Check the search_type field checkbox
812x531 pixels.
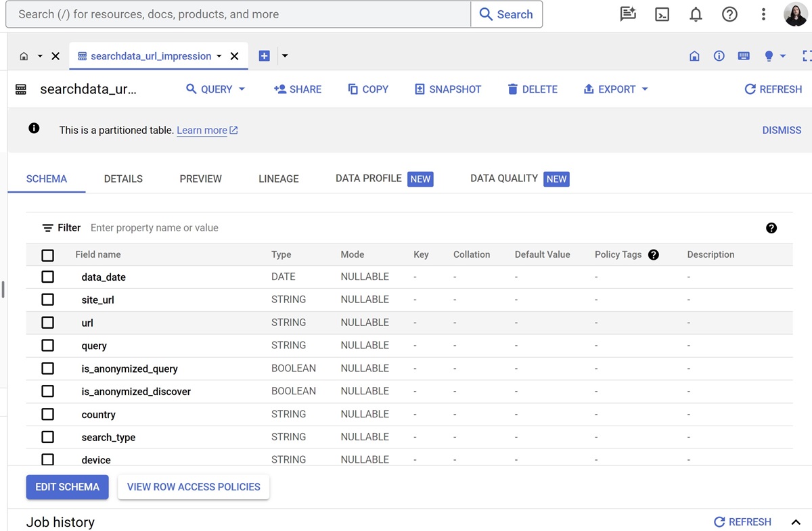pyautogui.click(x=47, y=437)
